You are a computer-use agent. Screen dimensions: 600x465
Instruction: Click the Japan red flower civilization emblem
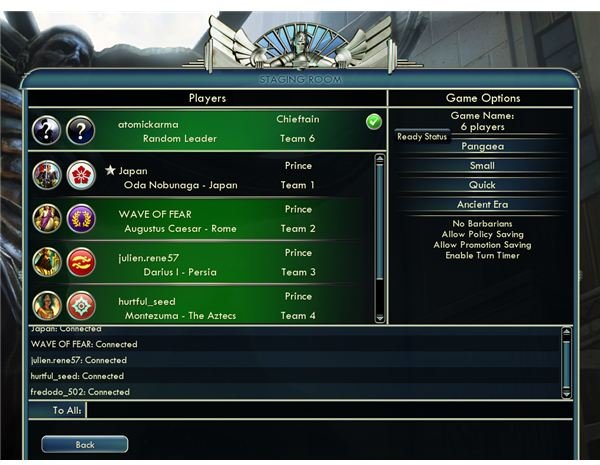click(x=81, y=175)
